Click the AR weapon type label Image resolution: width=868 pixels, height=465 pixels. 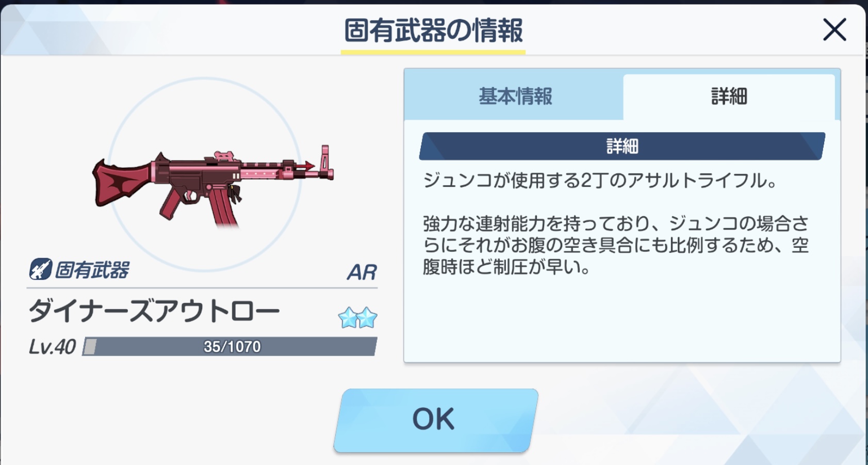[x=362, y=272]
